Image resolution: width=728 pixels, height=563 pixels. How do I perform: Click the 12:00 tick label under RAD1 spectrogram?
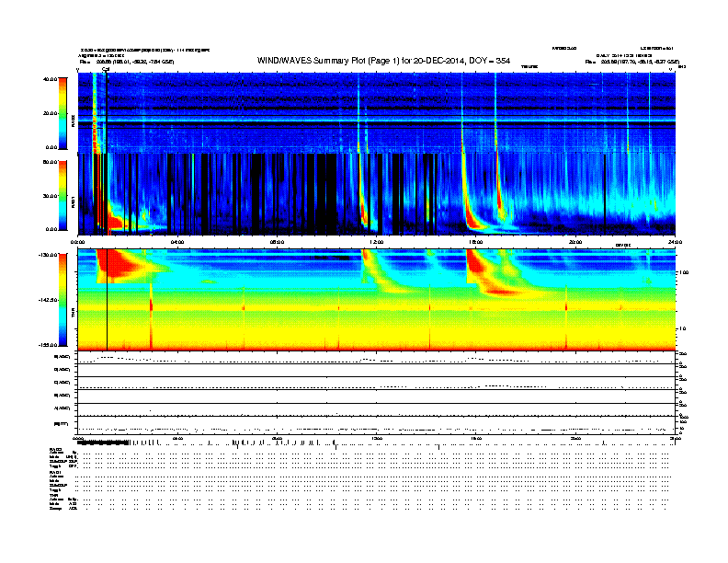pos(377,242)
